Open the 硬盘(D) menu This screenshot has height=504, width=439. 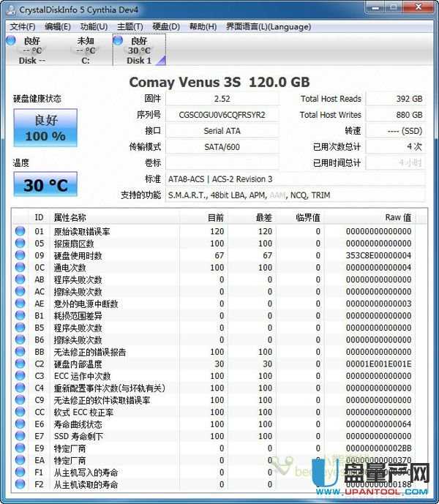pos(166,26)
